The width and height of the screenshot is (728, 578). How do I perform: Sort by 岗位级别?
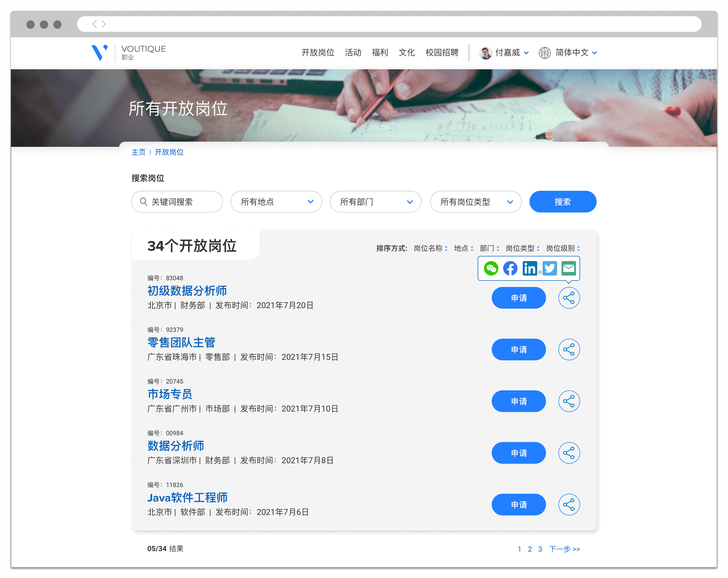click(x=563, y=248)
